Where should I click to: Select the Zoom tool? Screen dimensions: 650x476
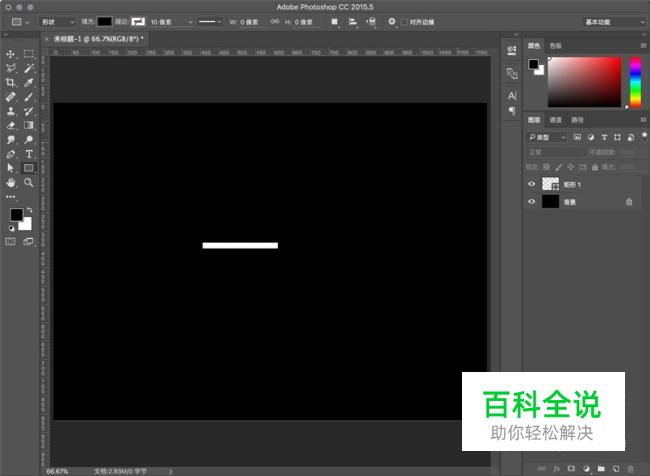[29, 182]
